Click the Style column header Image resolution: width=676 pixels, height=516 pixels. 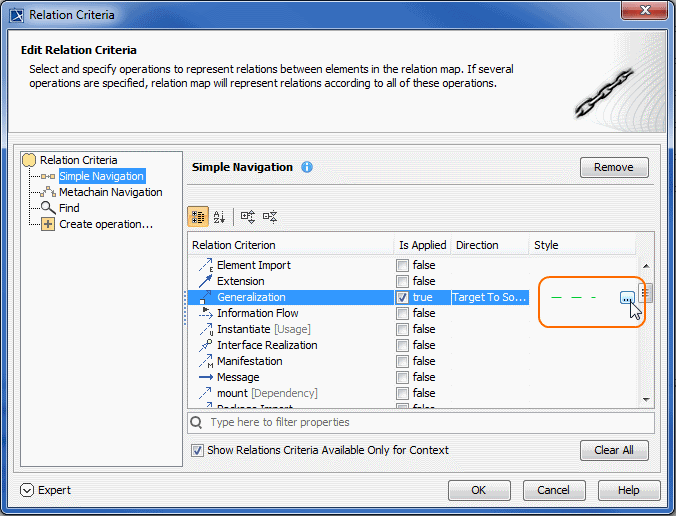point(582,245)
